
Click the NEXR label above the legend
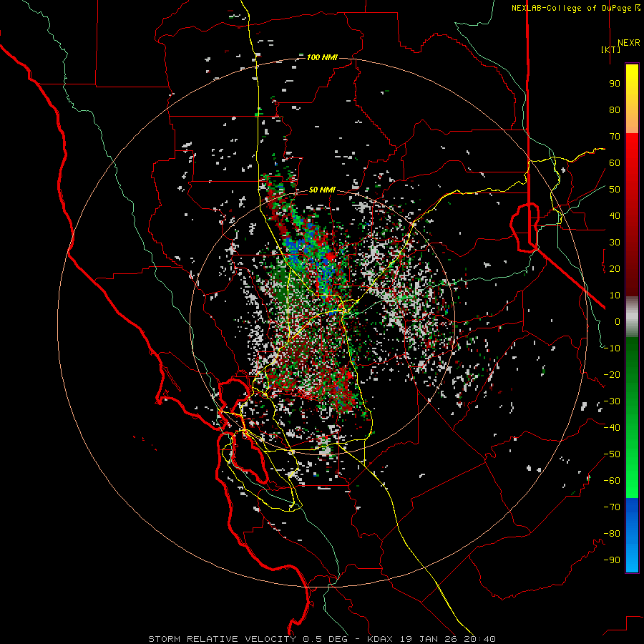tap(628, 43)
